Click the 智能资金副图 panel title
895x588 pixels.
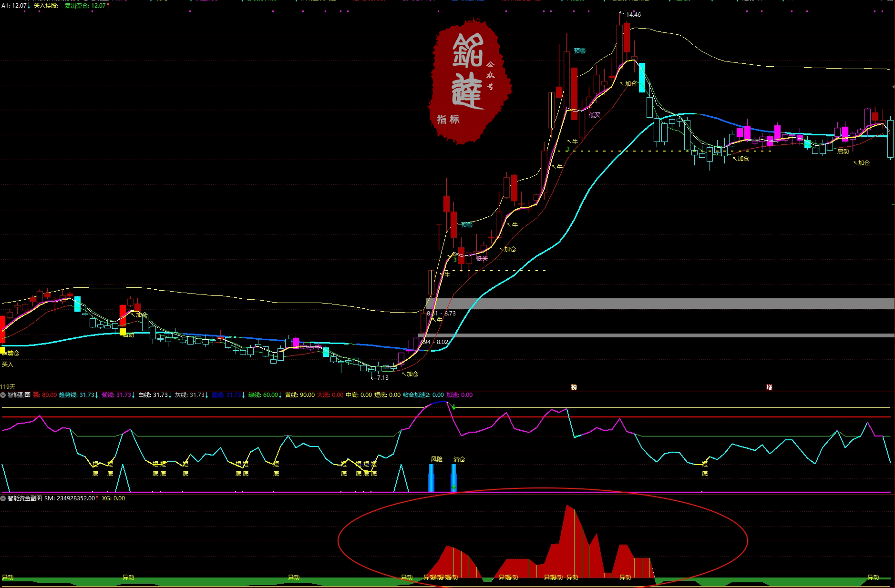pyautogui.click(x=25, y=498)
